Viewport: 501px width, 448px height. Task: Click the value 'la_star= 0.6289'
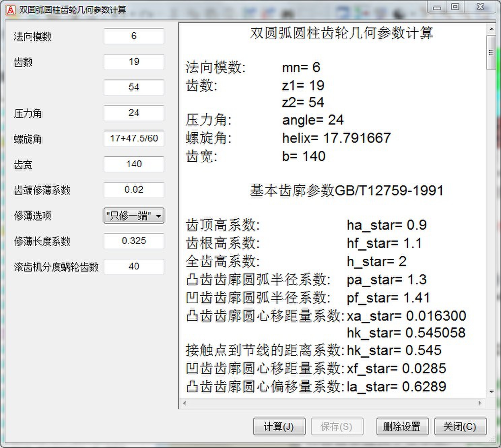click(396, 387)
